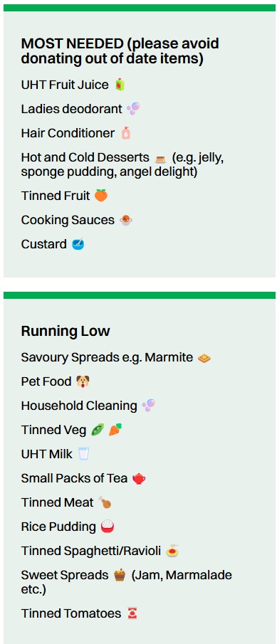The height and width of the screenshot is (644, 277).
Task: Click the waffle emoji beside Savoury Spreads
Action: [x=204, y=358]
